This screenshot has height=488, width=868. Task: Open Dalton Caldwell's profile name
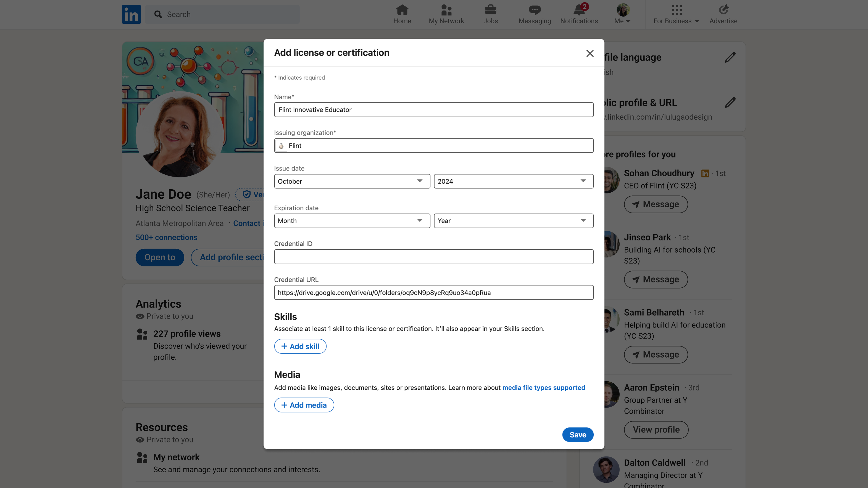point(654,463)
